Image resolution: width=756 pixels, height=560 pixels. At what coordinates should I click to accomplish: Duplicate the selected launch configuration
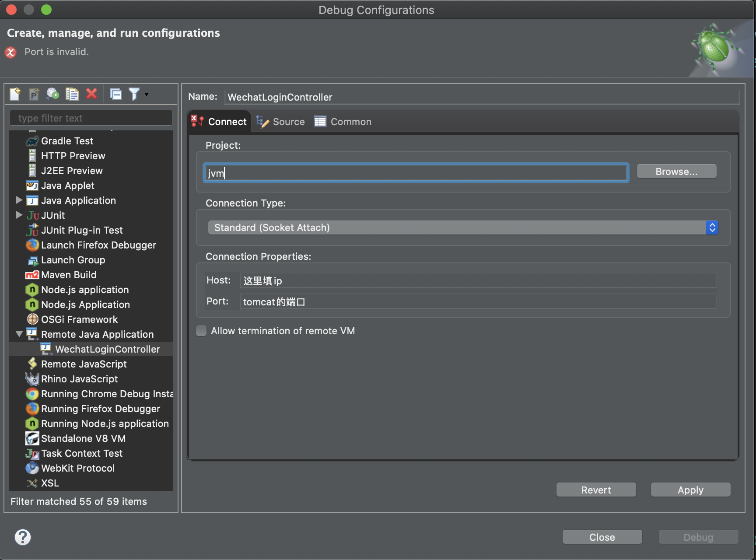pos(72,94)
